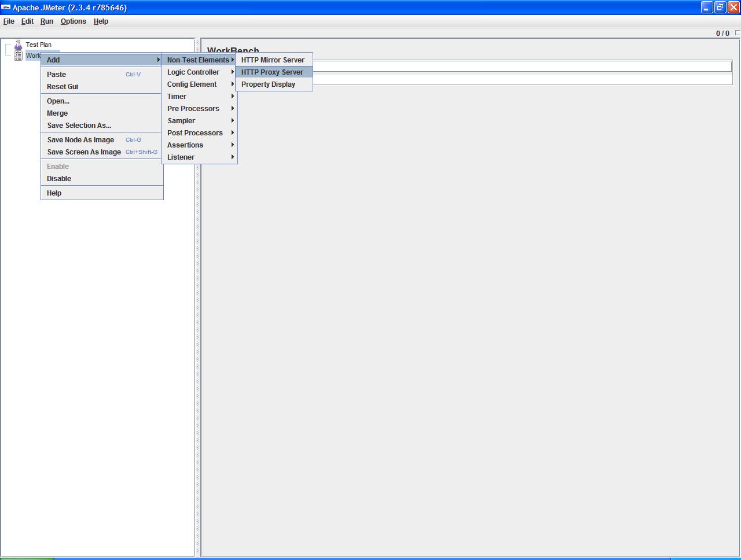
Task: Open the Options menu
Action: click(x=74, y=21)
